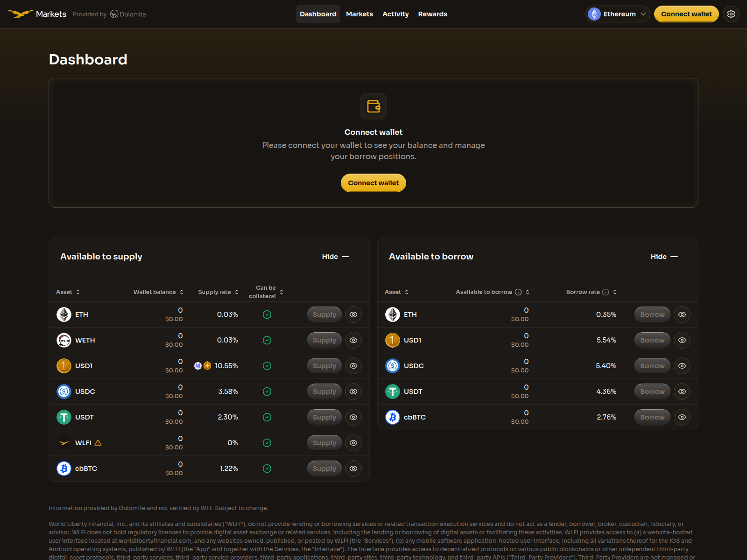This screenshot has width=747, height=560.
Task: Click the USDC token icon in supply list
Action: 64,392
